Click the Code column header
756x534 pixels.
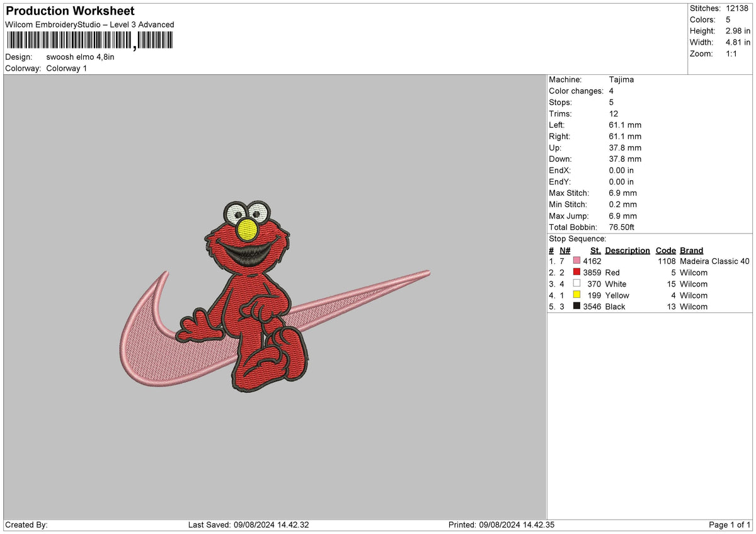pos(665,250)
